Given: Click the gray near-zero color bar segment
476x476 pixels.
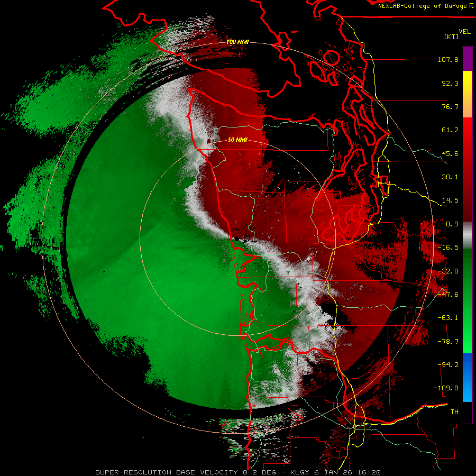Looking at the screenshot, I should [467, 235].
